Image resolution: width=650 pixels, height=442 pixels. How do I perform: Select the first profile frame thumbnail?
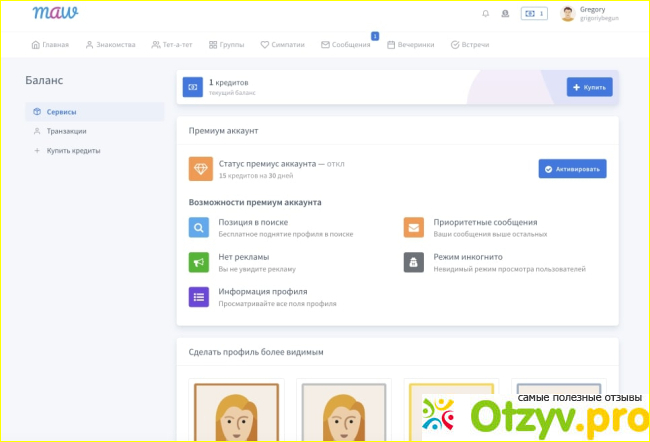[236, 410]
